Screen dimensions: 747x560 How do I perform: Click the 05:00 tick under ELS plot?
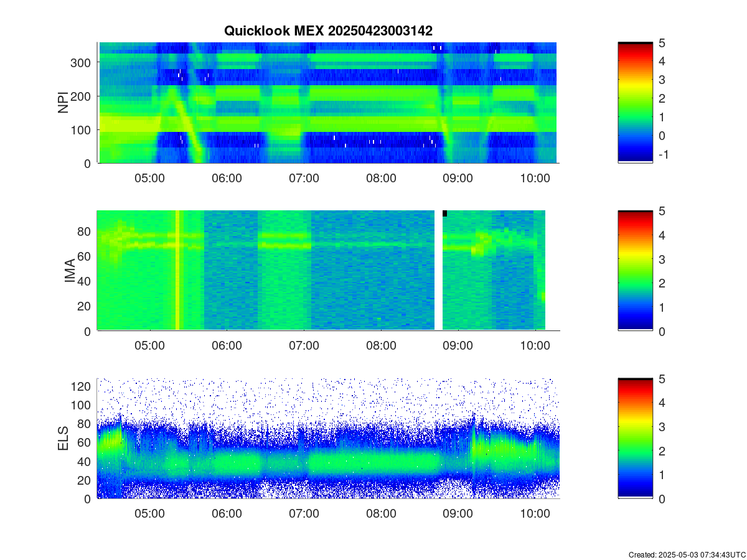click(x=150, y=513)
